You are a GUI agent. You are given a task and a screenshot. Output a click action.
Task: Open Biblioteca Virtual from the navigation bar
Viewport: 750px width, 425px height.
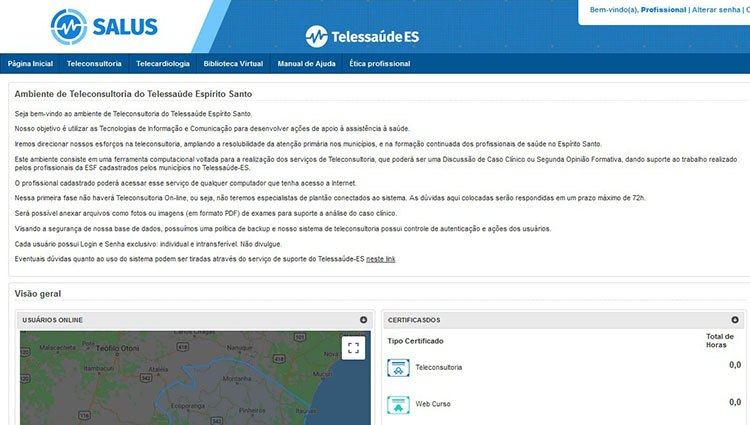[x=233, y=63]
